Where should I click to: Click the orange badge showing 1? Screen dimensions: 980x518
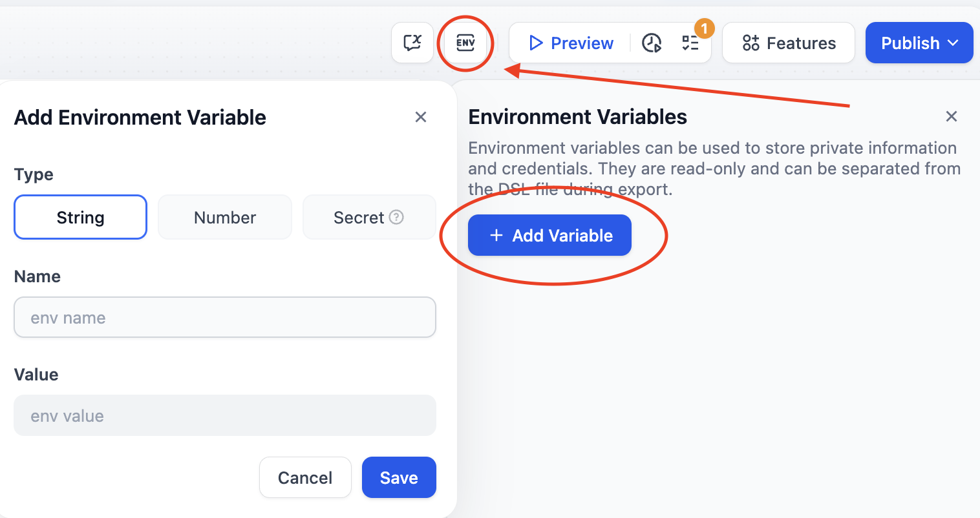click(x=704, y=28)
